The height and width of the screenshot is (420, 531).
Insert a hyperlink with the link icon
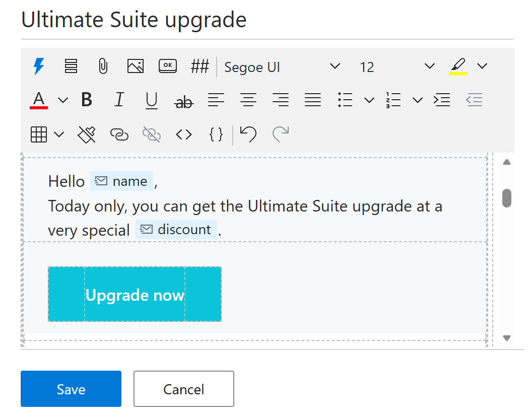[x=119, y=134]
